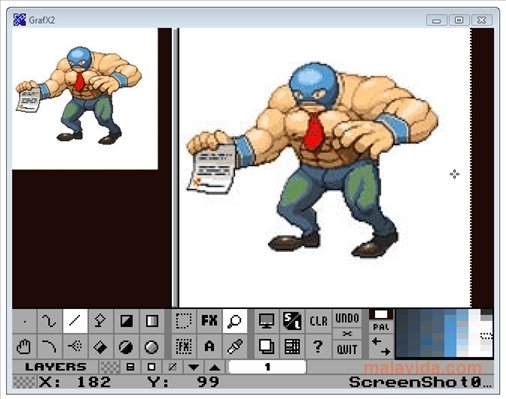This screenshot has height=399, width=506.
Task: Select the filled rectangle tool
Action: pos(126,321)
